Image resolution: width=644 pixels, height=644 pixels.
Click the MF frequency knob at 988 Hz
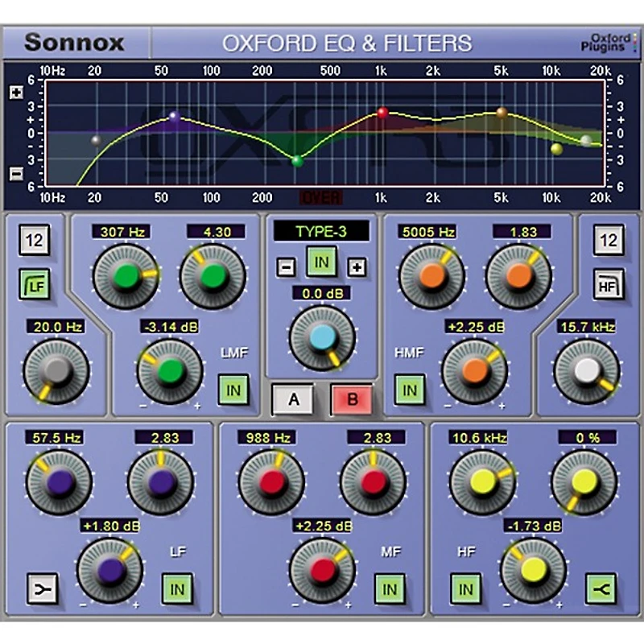tap(271, 482)
